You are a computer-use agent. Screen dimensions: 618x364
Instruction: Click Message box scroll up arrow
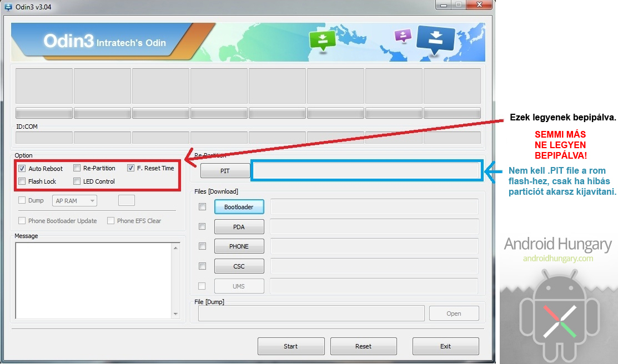point(176,248)
